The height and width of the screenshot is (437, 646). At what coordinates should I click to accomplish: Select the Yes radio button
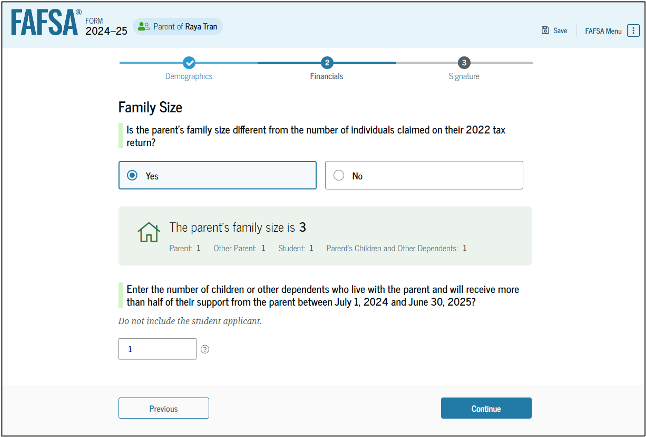pos(132,175)
